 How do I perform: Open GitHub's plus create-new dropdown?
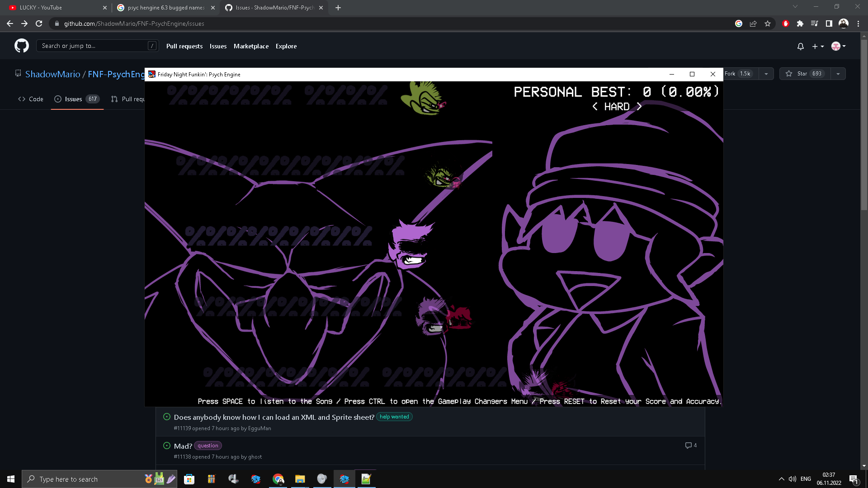tap(818, 46)
